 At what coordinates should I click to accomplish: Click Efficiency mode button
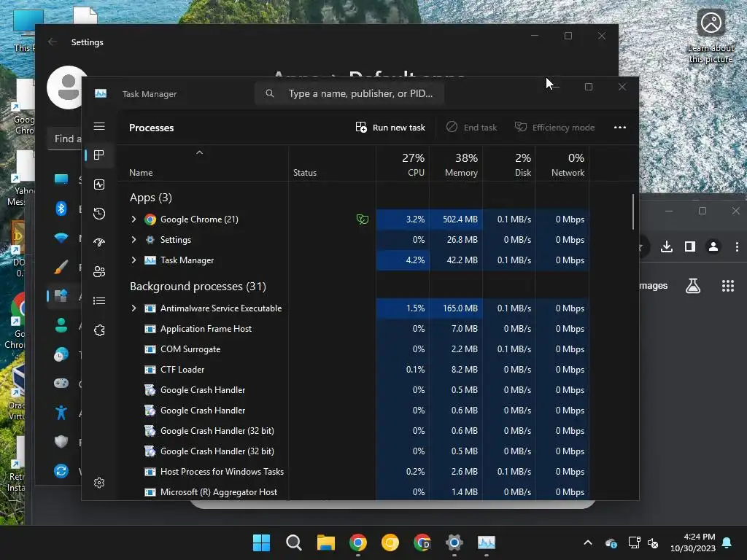(554, 127)
